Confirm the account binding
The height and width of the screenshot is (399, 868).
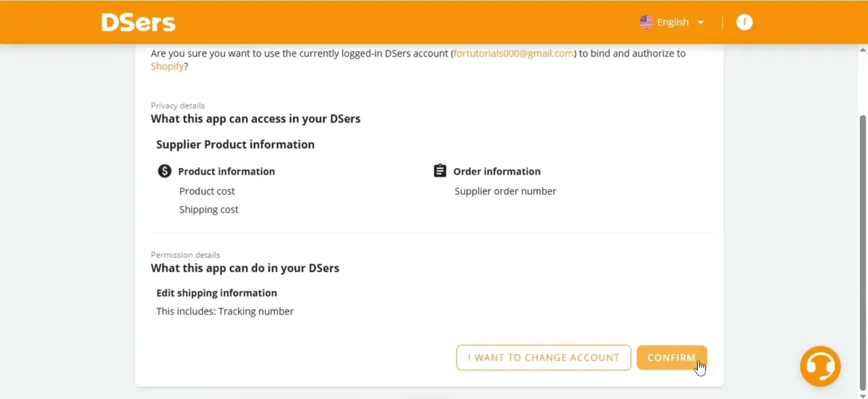[672, 358]
